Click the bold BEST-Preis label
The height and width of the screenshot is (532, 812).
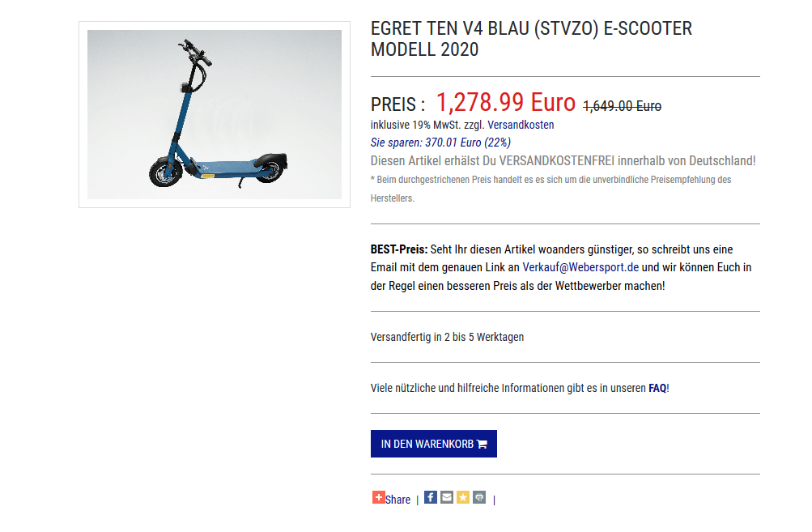(x=399, y=249)
